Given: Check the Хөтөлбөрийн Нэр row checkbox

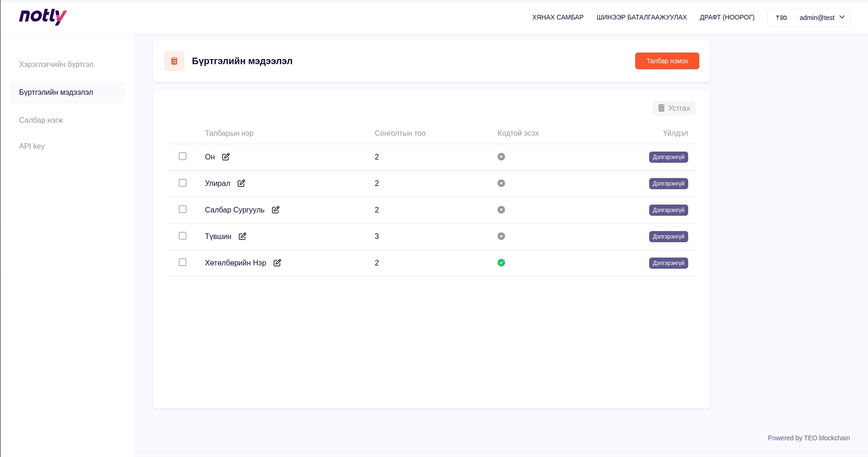Looking at the screenshot, I should [x=183, y=262].
